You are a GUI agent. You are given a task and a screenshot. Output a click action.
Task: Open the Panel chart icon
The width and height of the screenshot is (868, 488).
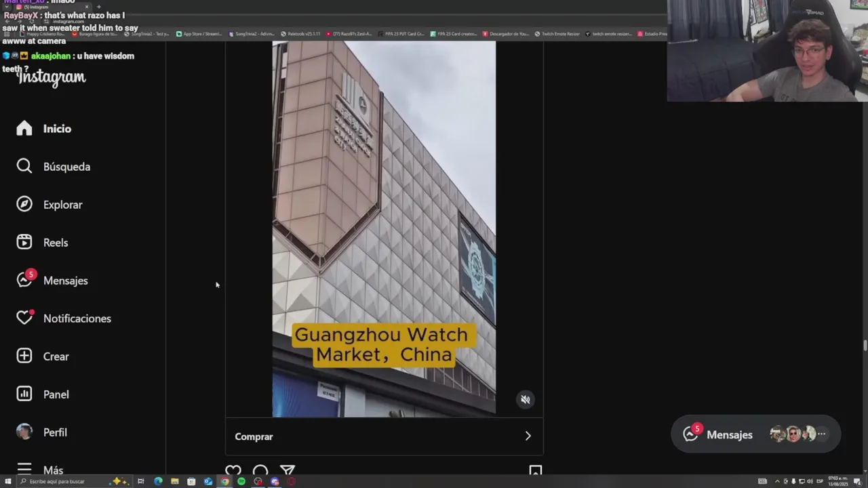point(24,394)
